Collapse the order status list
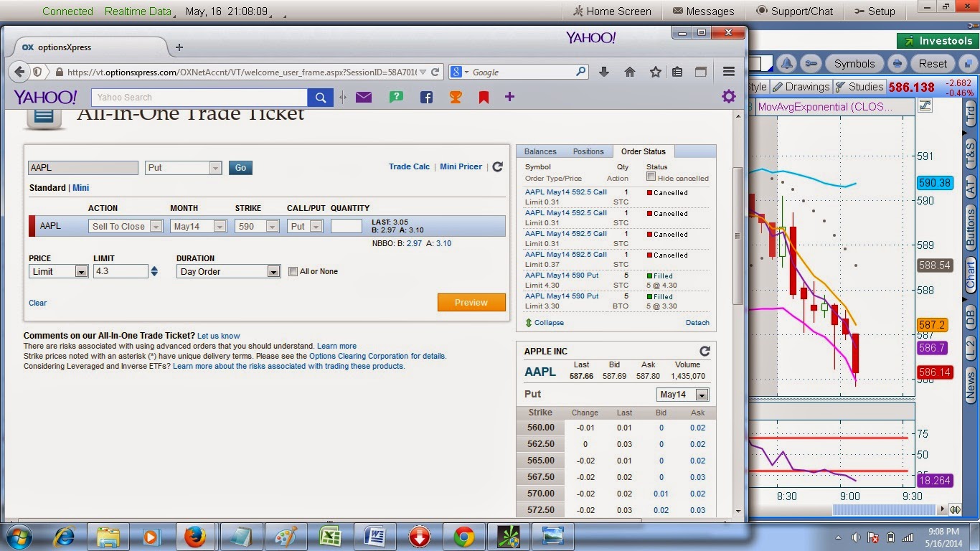980x551 pixels. pyautogui.click(x=545, y=323)
